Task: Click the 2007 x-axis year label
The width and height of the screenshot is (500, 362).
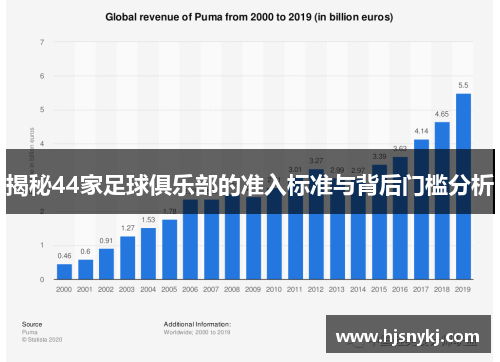Action: pos(211,289)
